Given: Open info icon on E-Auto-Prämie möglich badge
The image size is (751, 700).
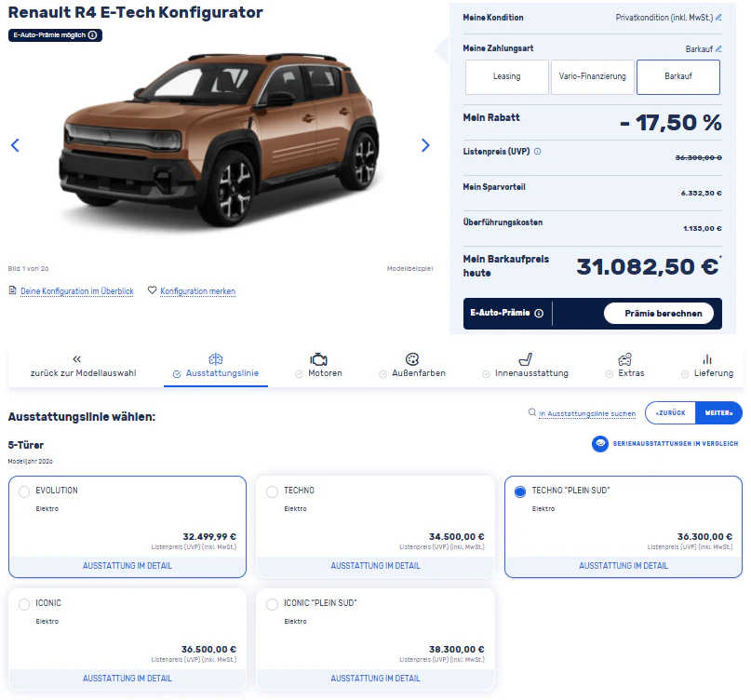Looking at the screenshot, I should [92, 35].
